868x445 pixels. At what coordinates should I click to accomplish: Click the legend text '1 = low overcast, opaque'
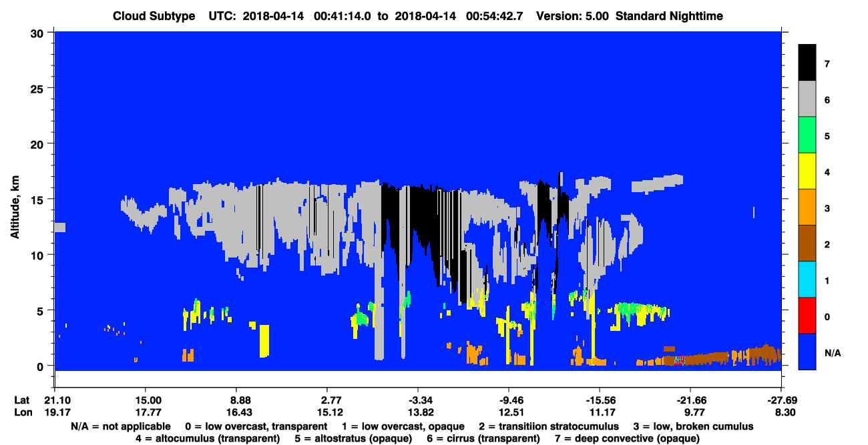click(403, 426)
